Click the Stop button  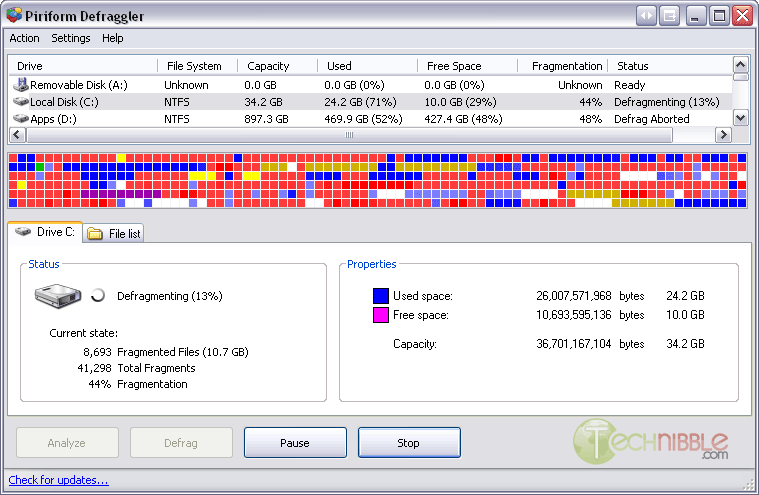(x=409, y=443)
